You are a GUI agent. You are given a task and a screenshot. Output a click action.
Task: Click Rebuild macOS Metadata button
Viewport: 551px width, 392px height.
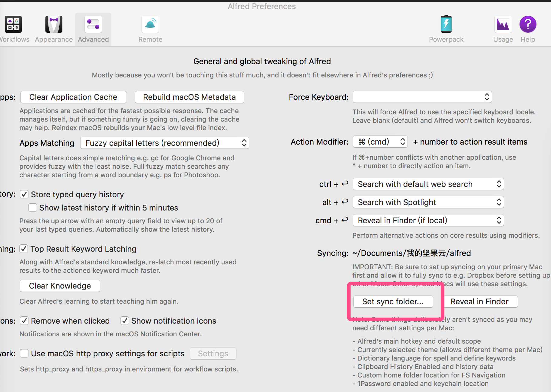click(x=190, y=97)
